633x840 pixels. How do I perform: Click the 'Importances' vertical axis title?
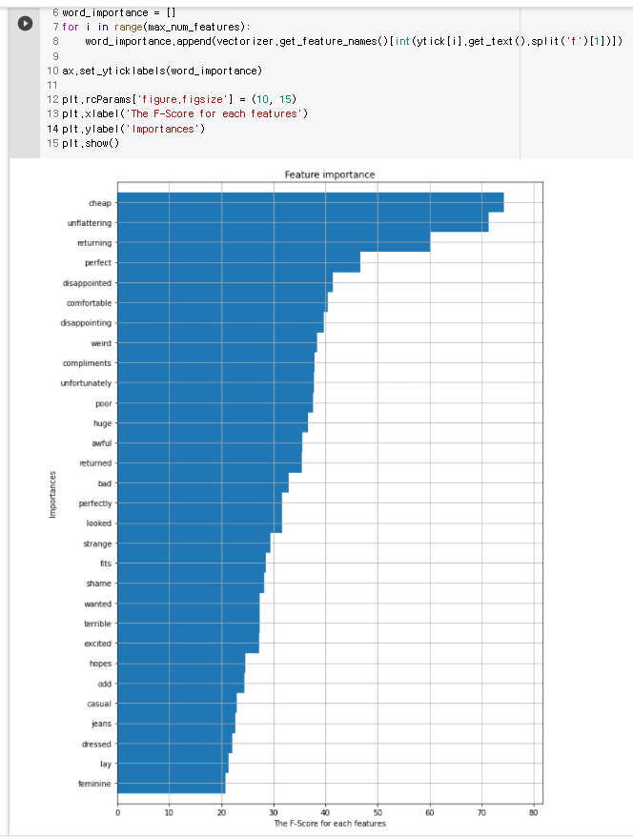52,495
